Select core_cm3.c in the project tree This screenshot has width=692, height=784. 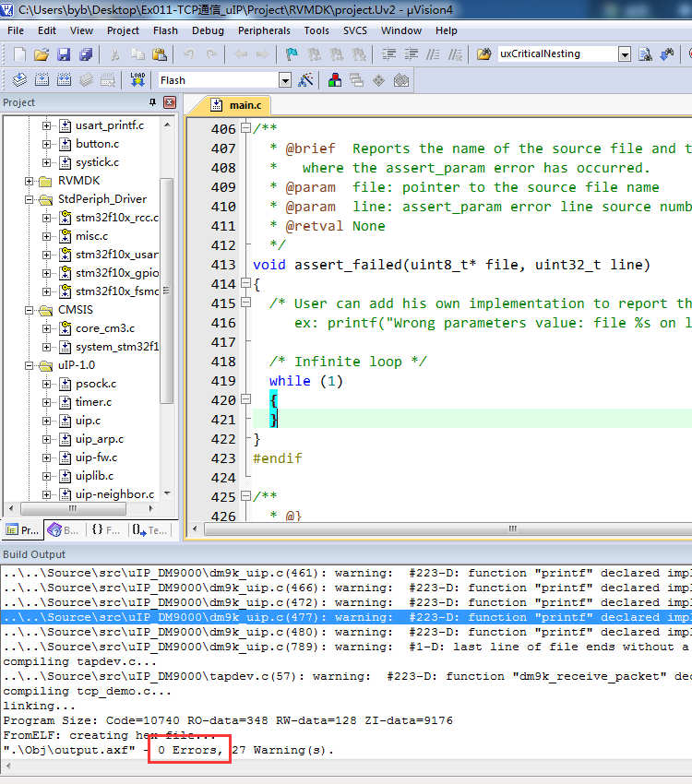[105, 328]
